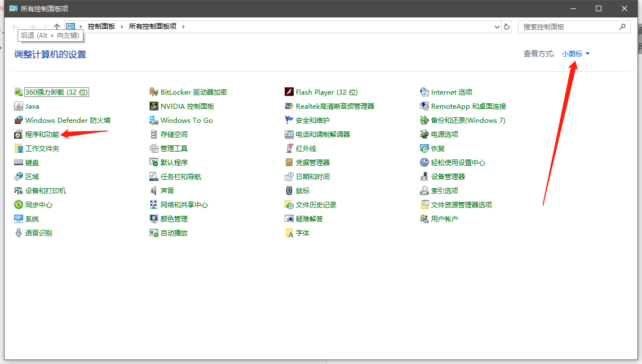The image size is (642, 364).
Task: Click the 管理工具 gear icon
Action: 153,149
